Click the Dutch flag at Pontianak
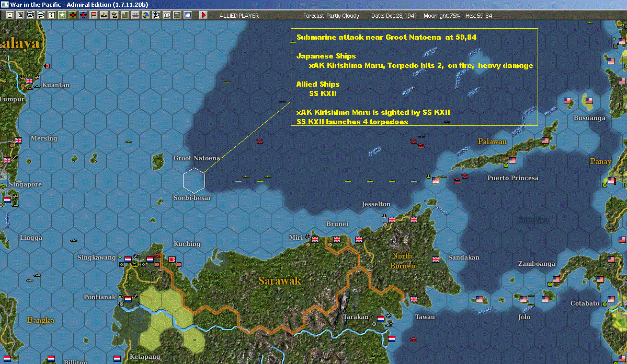This screenshot has width=627, height=364. click(128, 299)
